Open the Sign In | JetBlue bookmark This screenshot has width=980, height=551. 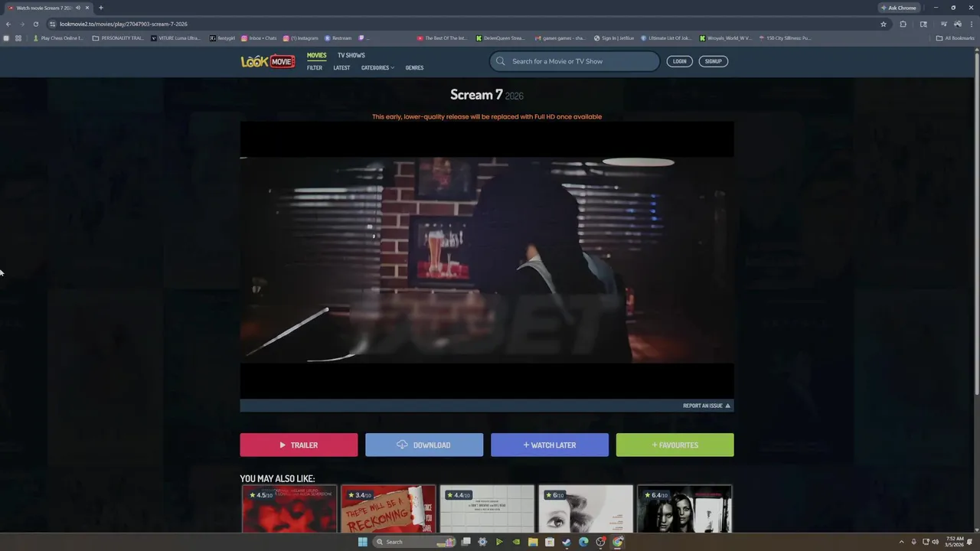[x=613, y=37]
